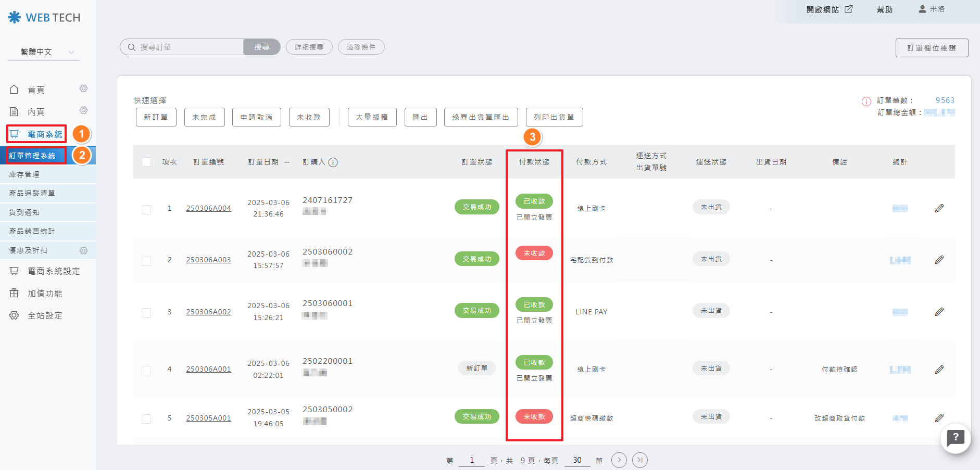Click the external link icon beside 開啟網站
Image resolution: width=980 pixels, height=470 pixels.
[849, 9]
